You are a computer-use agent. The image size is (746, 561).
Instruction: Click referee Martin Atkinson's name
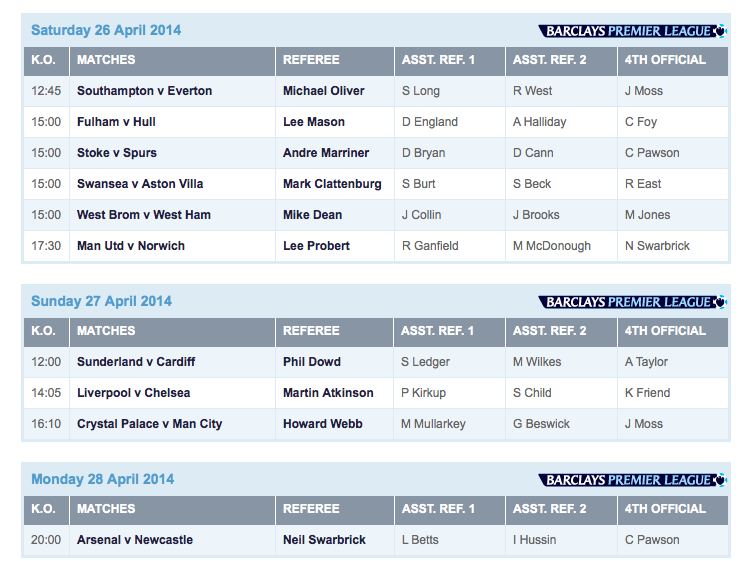click(x=328, y=393)
